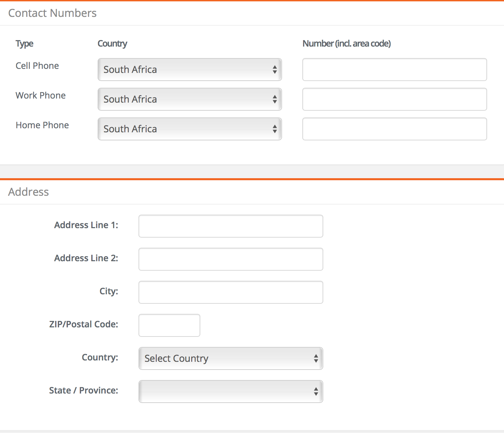This screenshot has height=433, width=504.
Task: Click the Address Line 1 input
Action: pos(231,226)
